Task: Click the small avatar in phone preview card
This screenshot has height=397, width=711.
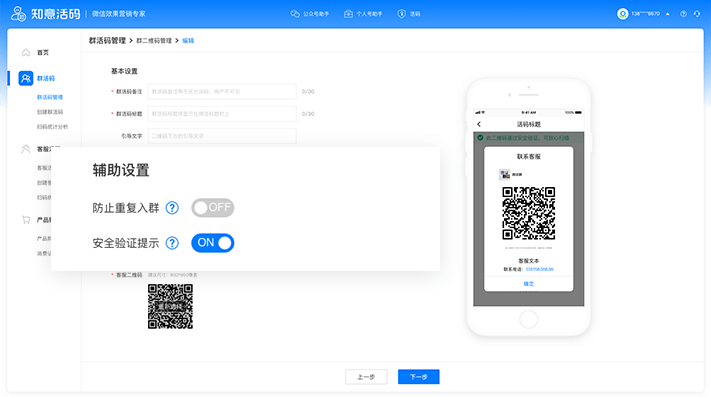Action: pyautogui.click(x=504, y=174)
